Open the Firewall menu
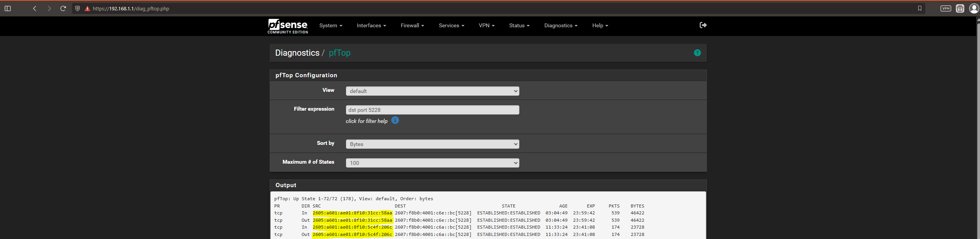 click(412, 26)
